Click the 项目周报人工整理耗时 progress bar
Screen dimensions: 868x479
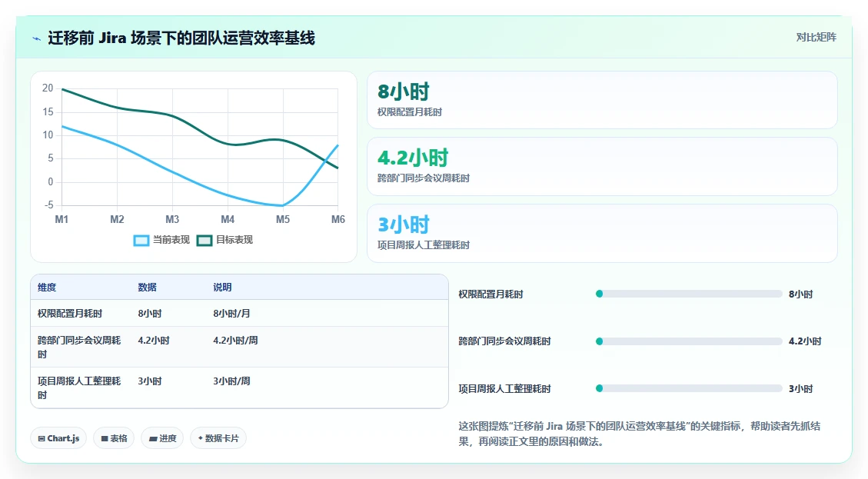(x=689, y=388)
